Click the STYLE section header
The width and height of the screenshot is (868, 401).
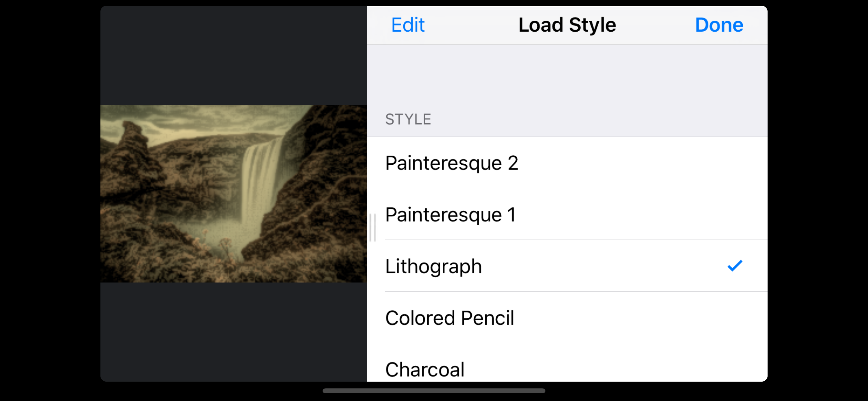pos(408,119)
